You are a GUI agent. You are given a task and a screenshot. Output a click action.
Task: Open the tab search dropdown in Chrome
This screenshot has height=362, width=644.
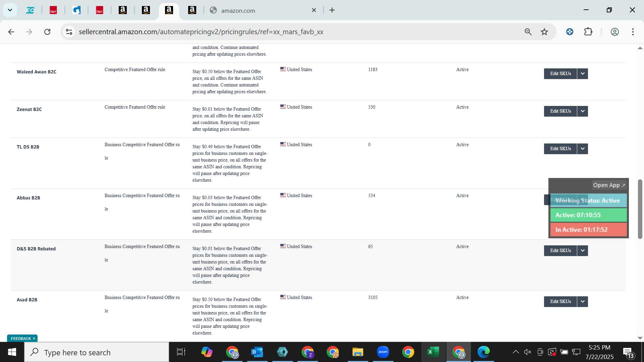(x=10, y=10)
